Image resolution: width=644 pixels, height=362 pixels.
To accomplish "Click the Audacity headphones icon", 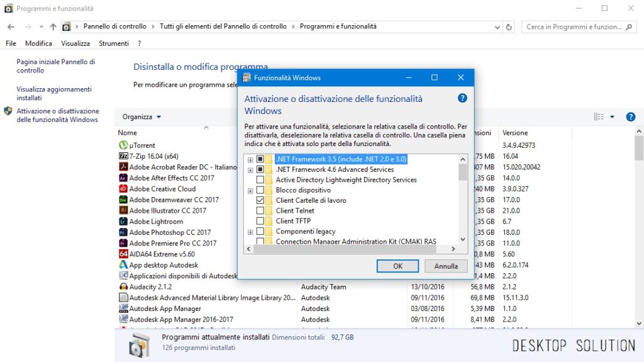I will coord(123,286).
